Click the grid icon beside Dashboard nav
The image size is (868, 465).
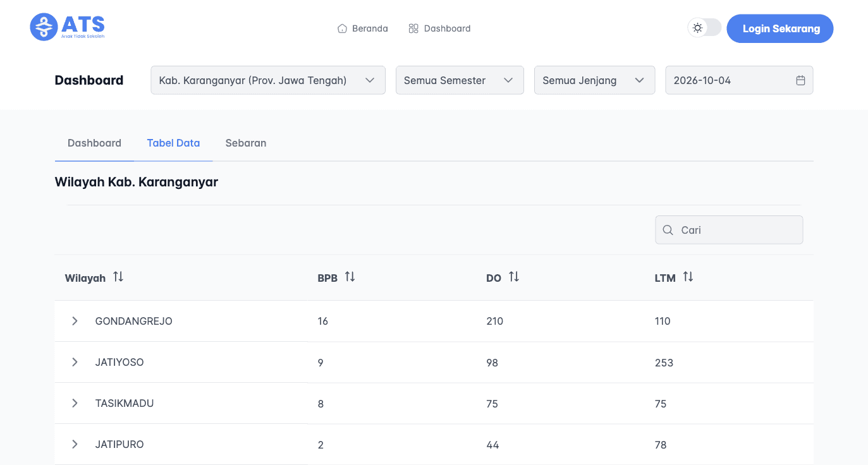[413, 28]
